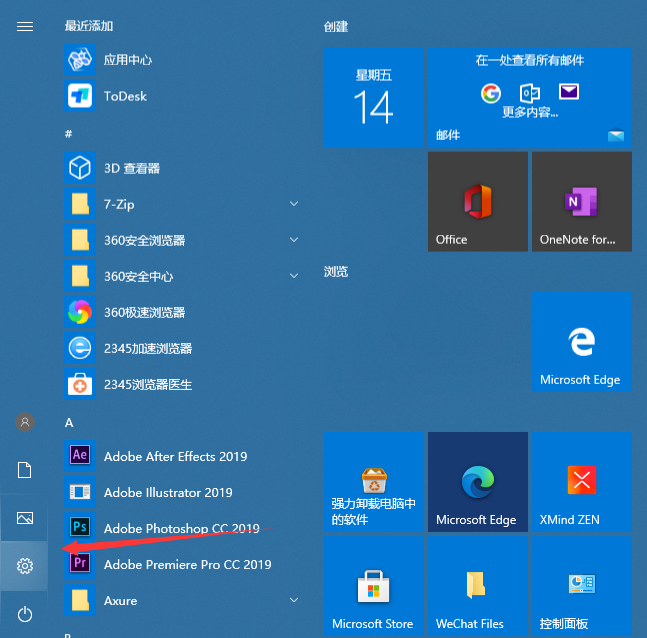This screenshot has width=647, height=638.
Task: Click Outlook icon in mail tile
Action: click(530, 93)
